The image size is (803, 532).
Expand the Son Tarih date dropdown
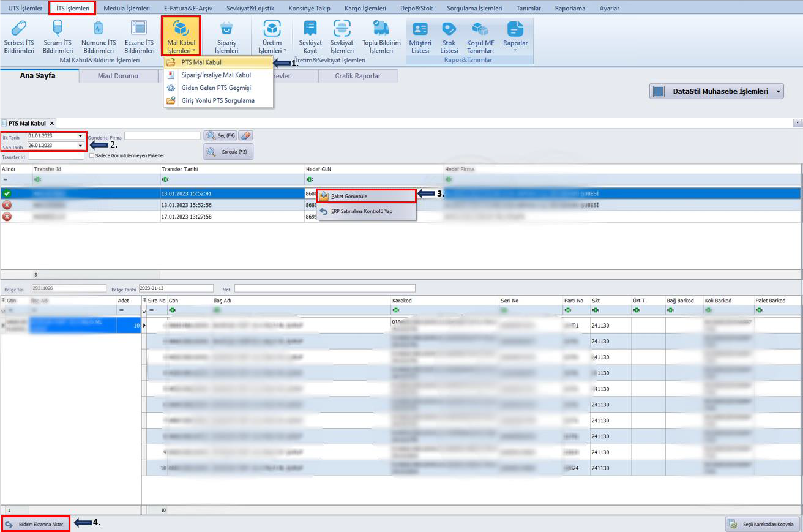pyautogui.click(x=80, y=146)
